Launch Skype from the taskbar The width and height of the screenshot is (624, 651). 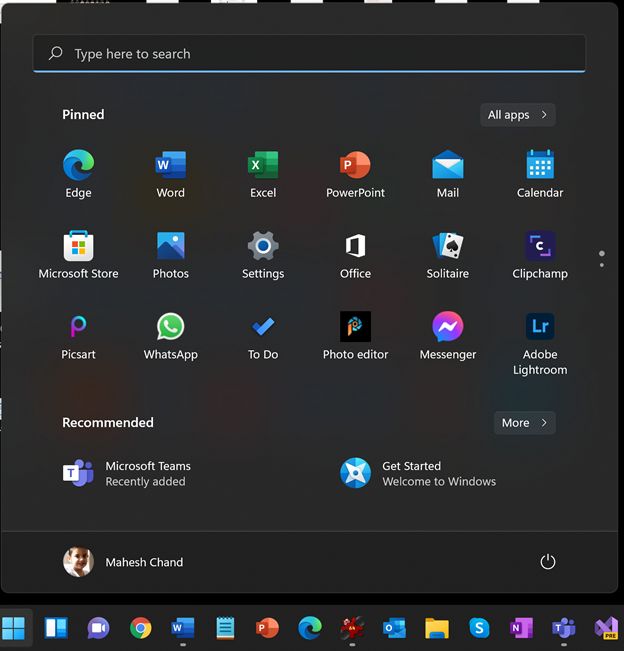click(479, 627)
